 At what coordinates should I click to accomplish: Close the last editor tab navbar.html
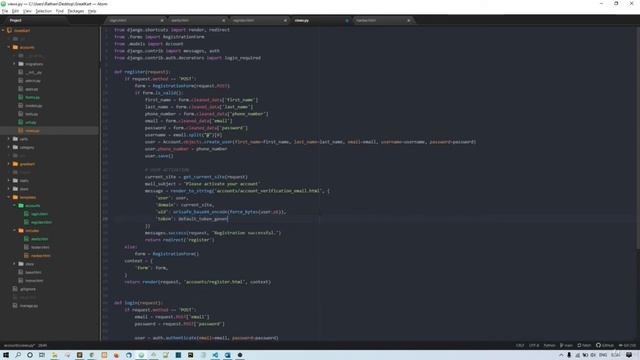pyautogui.click(x=409, y=20)
